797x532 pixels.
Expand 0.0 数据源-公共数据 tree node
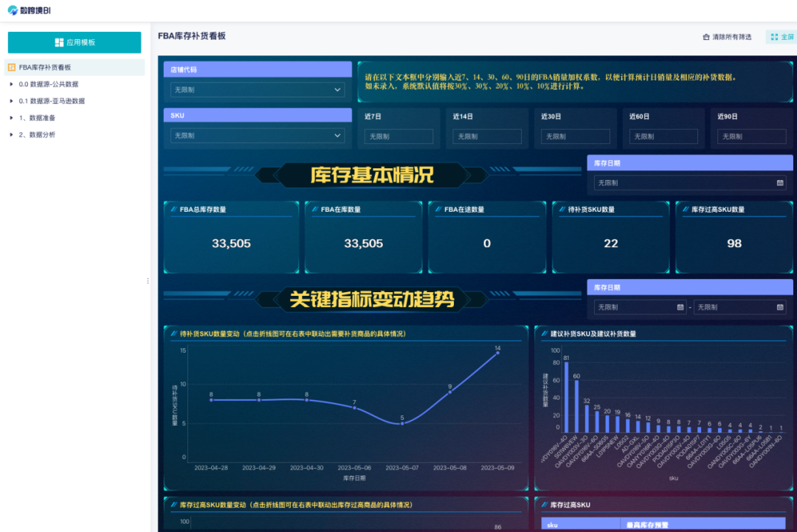12,84
